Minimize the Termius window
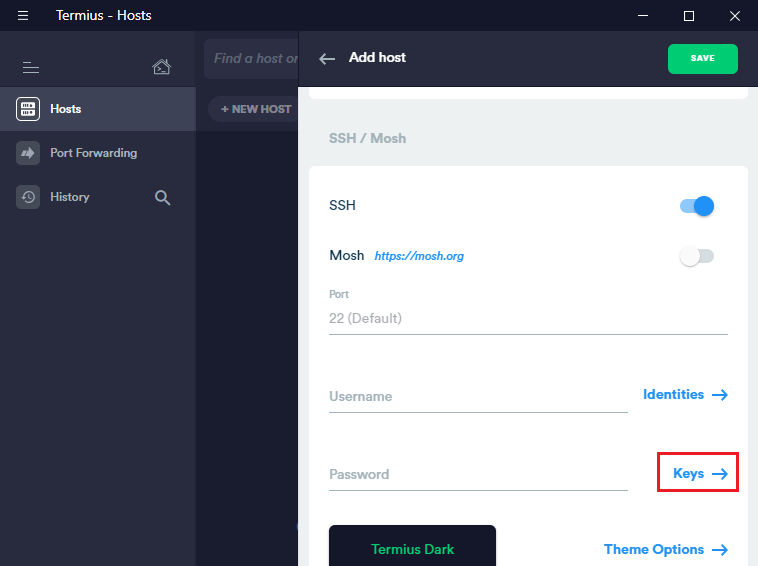This screenshot has width=758, height=566. click(642, 16)
